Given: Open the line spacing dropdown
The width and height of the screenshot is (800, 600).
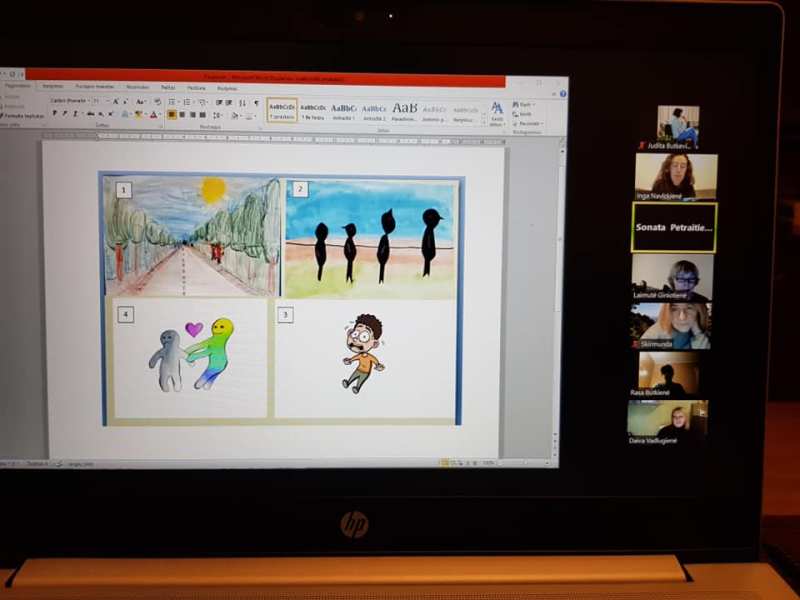Looking at the screenshot, I should click(x=217, y=115).
